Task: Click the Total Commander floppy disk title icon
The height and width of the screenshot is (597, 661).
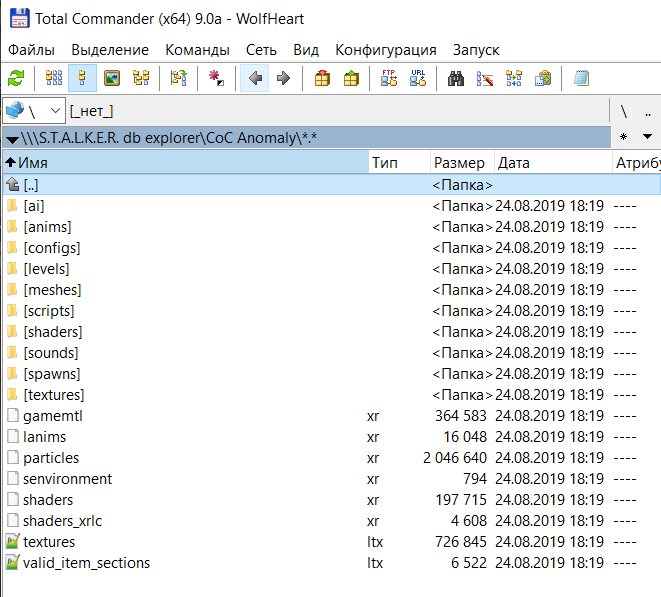Action: coord(19,18)
